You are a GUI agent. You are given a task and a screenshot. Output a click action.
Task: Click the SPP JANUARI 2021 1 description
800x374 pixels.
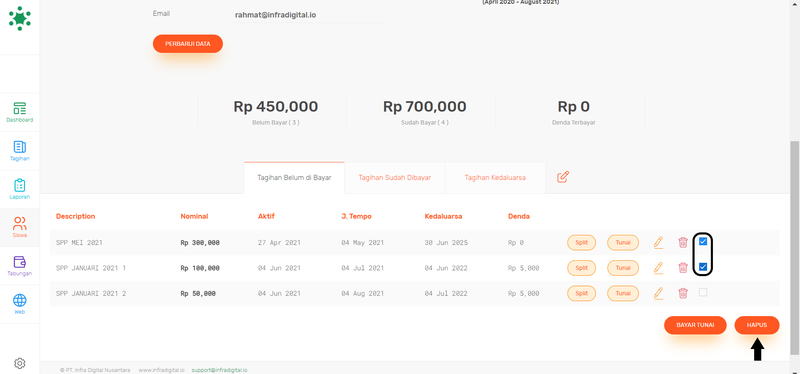91,268
